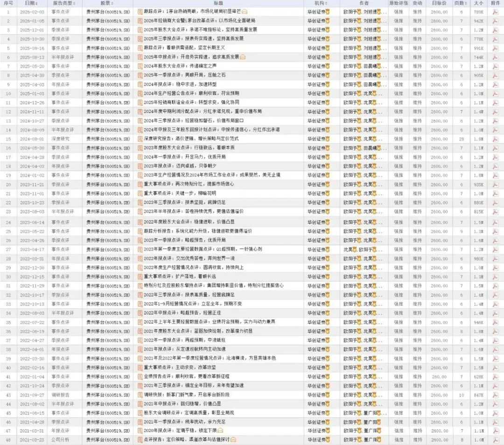Viewport: 504px width, 445px height.
Task: Click the 大小 column header
Action: (478, 3)
